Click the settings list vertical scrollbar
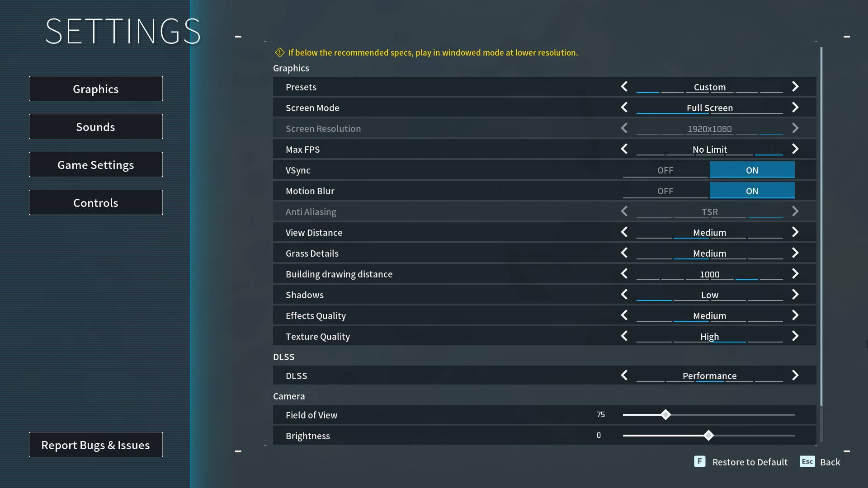Viewport: 868px width, 488px height. 821,226
